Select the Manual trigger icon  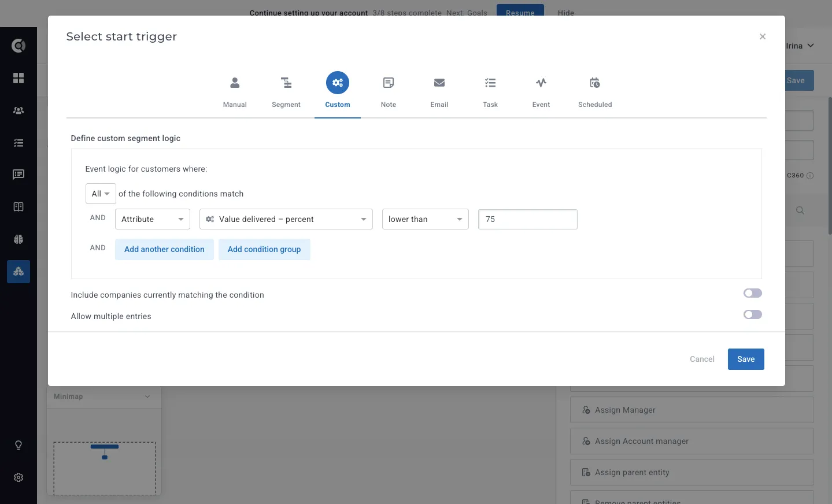click(235, 83)
